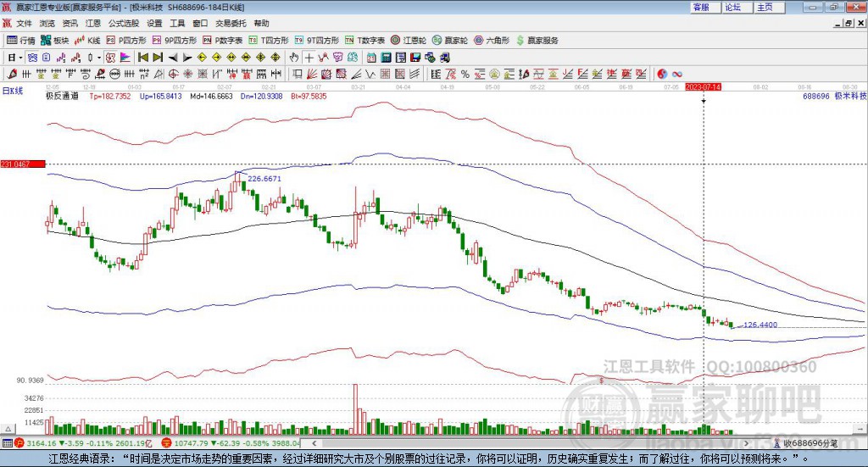868x467 pixels.
Task: Open the 设置 menu
Action: click(154, 23)
